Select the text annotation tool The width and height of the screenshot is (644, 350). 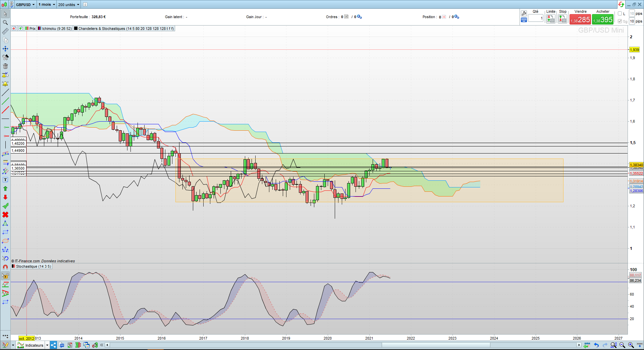(x=5, y=180)
